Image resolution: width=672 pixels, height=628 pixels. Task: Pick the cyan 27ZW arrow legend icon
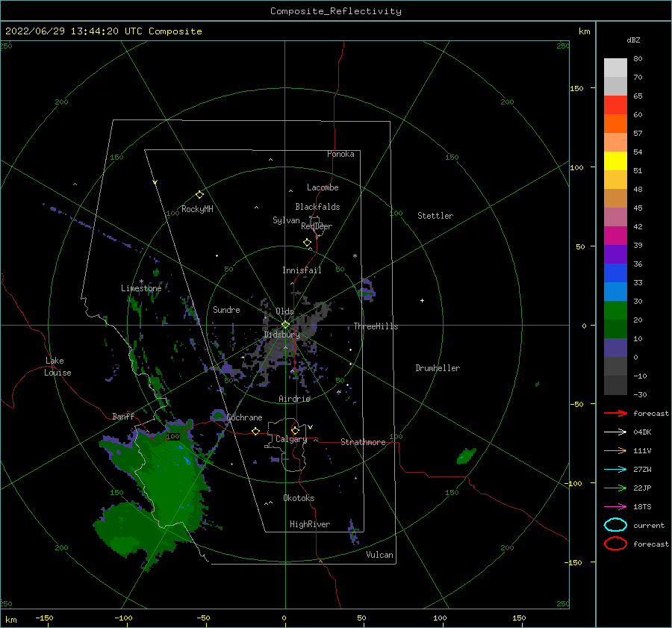(x=615, y=470)
